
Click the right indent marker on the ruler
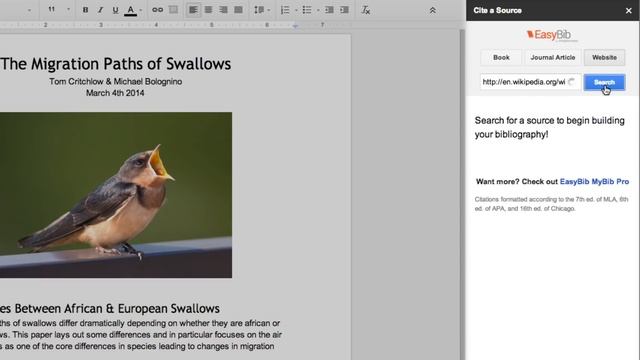(x=295, y=26)
